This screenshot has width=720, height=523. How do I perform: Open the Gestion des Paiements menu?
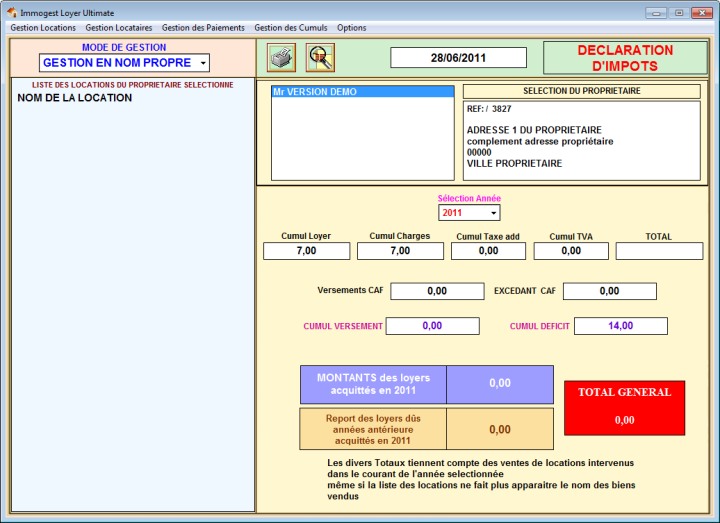pyautogui.click(x=203, y=28)
